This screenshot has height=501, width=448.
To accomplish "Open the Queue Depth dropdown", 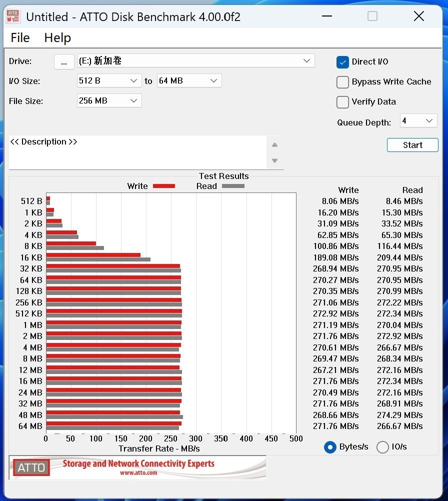I will [x=418, y=121].
